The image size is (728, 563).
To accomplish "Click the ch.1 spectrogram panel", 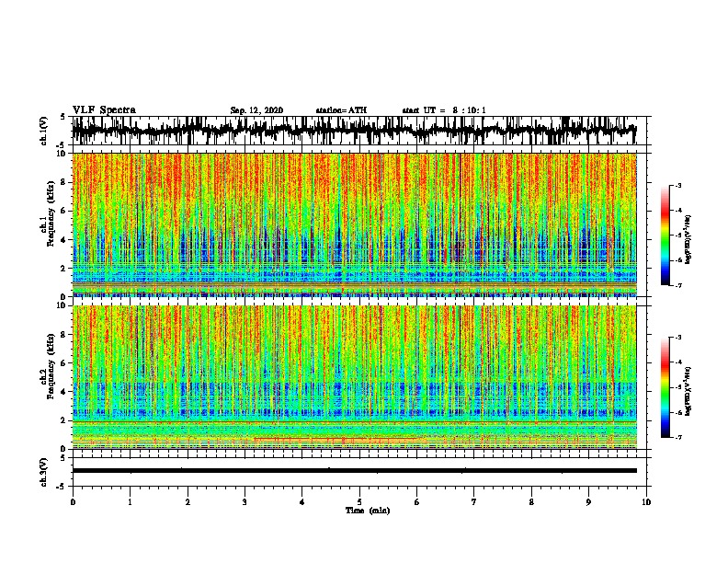I will click(x=355, y=224).
